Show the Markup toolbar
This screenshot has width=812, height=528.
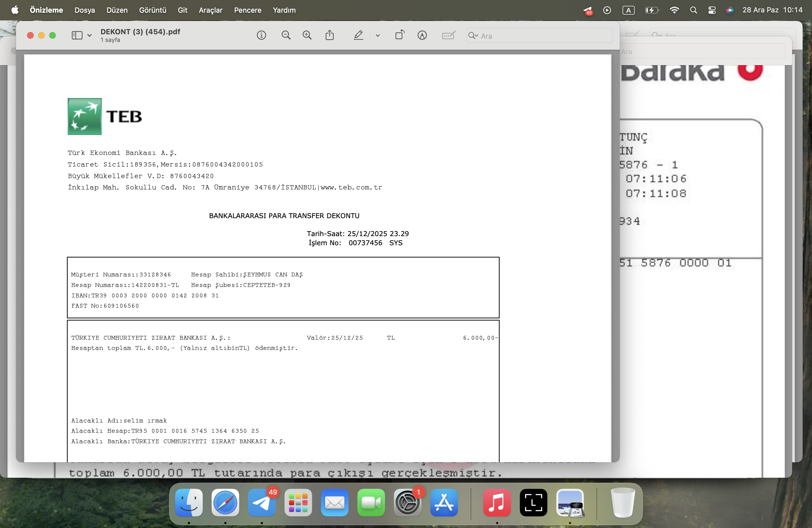click(422, 35)
